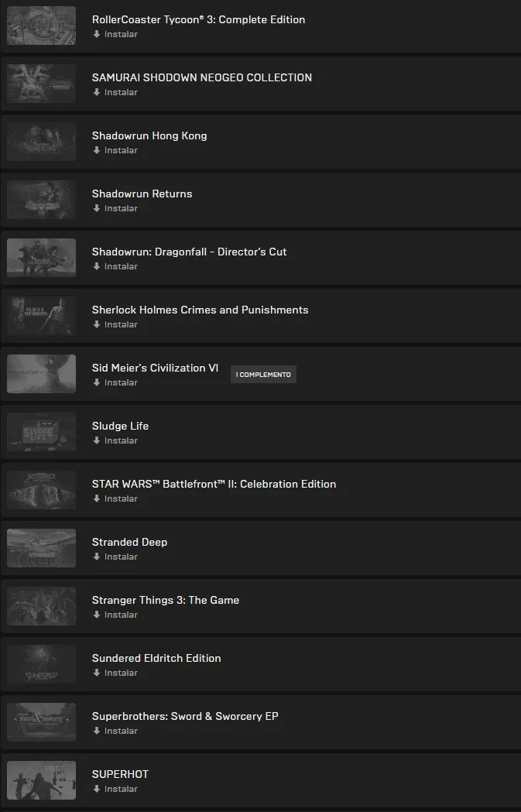Select the SUPERHOT title
521x812 pixels.
[x=120, y=773]
